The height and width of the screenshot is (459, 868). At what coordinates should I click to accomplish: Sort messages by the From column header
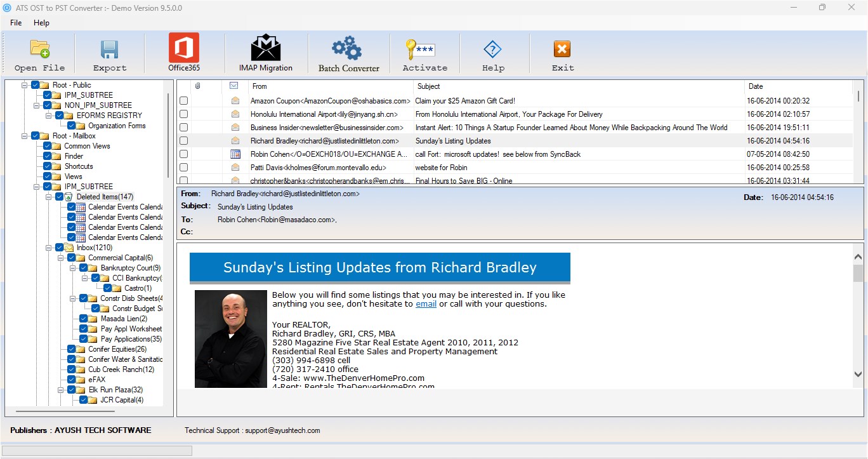point(330,86)
